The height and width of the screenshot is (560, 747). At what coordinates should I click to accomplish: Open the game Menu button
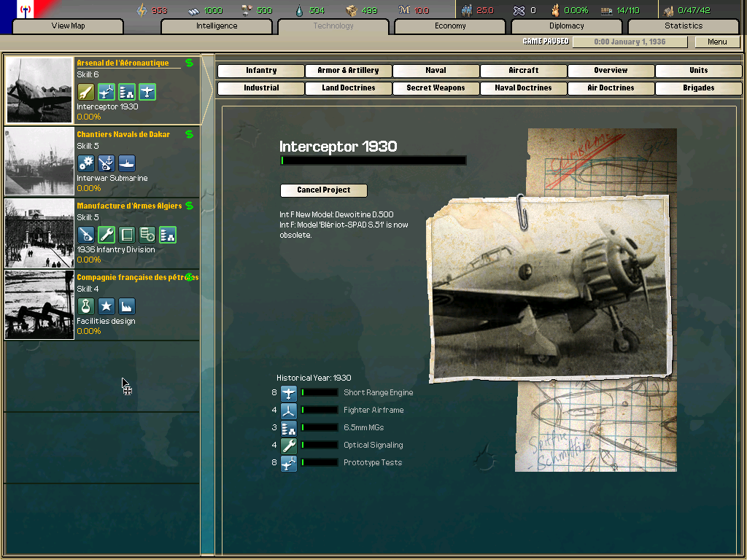tap(717, 42)
